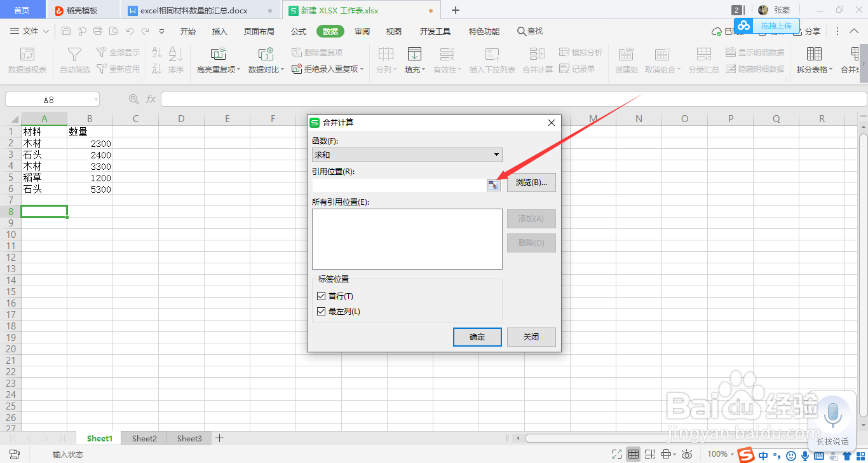This screenshot has height=463, width=868.
Task: Switch to the 开始 ribbon tab
Action: point(188,32)
